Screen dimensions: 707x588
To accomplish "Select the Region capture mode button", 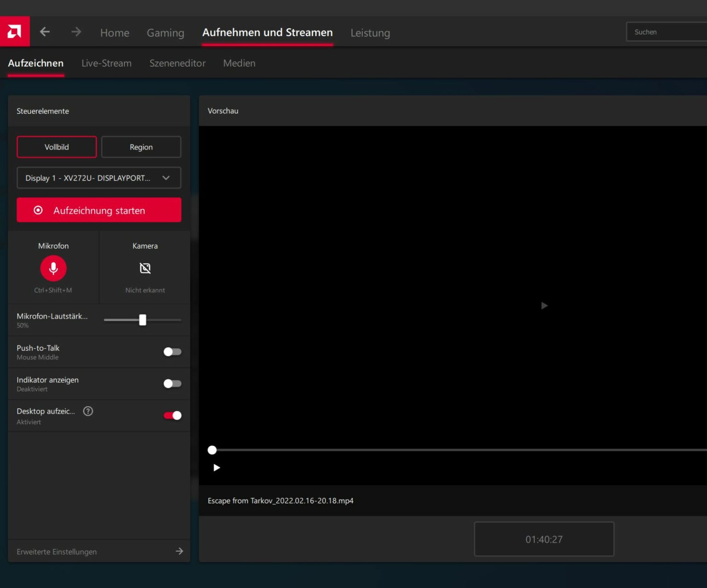I will click(x=141, y=147).
